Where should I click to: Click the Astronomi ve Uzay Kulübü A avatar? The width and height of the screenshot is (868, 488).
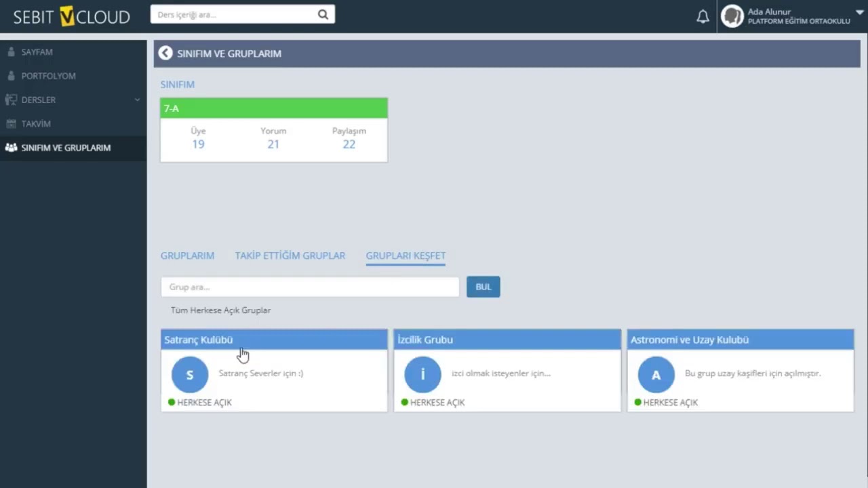point(656,374)
